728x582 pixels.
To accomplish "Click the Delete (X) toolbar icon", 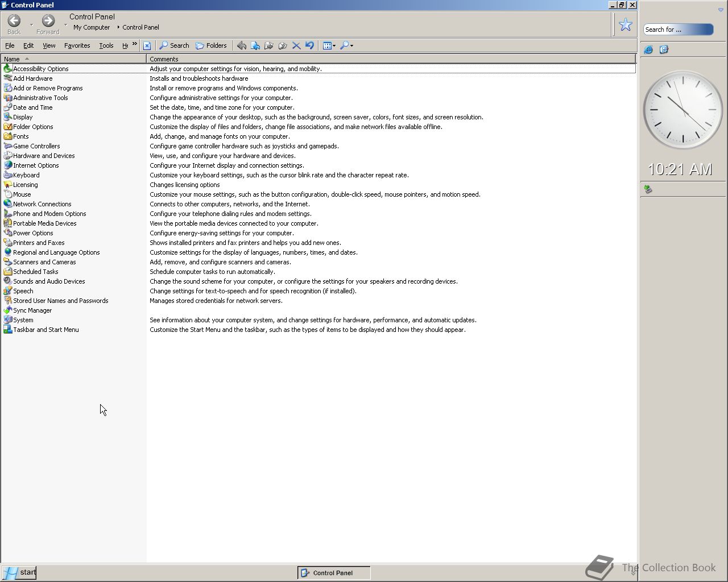I will pyautogui.click(x=296, y=45).
